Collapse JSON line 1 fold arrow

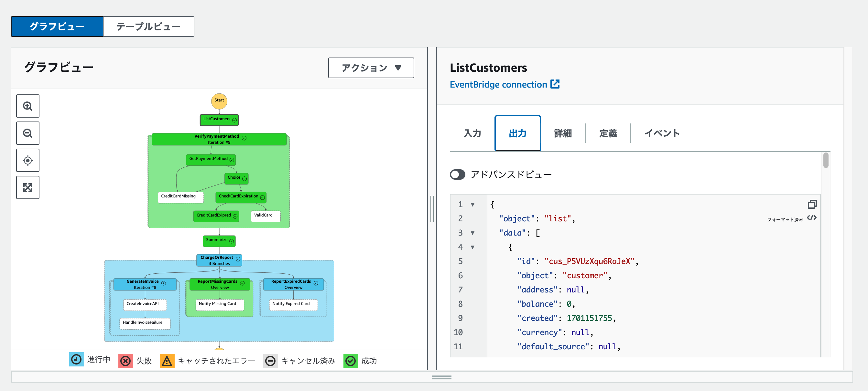click(x=472, y=205)
